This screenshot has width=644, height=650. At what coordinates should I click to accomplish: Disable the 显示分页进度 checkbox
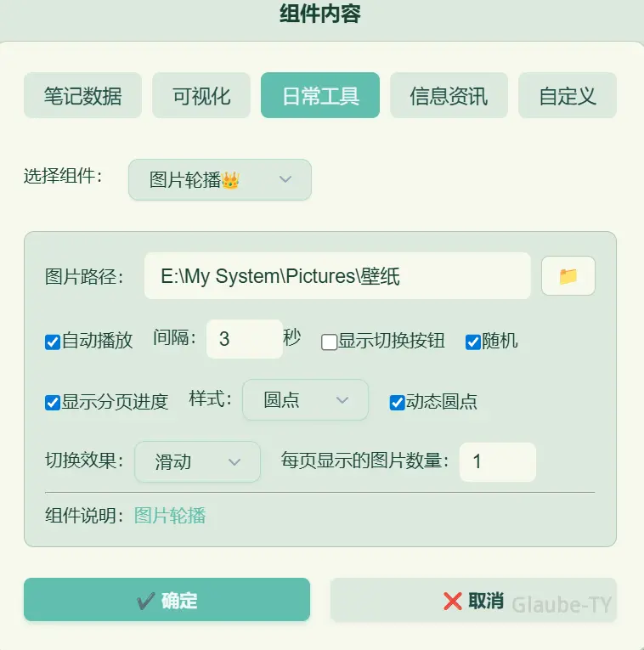coord(53,403)
